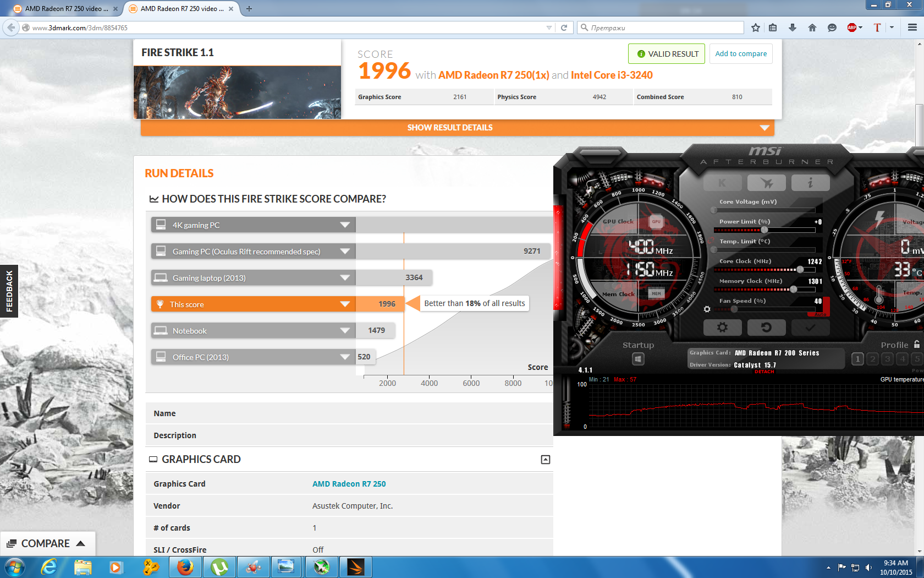Open the Afterburner info button

pos(810,183)
